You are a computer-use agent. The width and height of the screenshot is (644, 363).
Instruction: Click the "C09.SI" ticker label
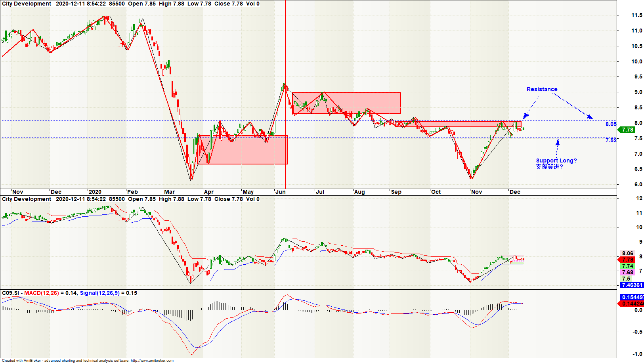[x=10, y=293]
